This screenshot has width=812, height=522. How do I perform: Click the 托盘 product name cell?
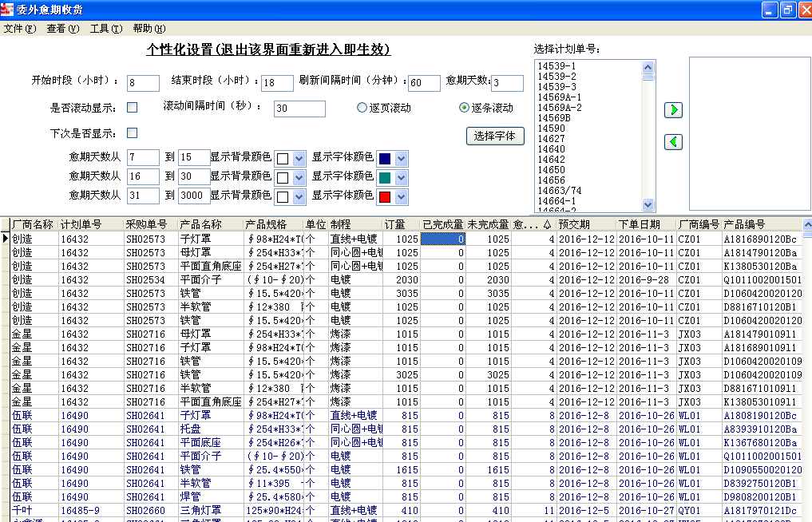coord(211,429)
